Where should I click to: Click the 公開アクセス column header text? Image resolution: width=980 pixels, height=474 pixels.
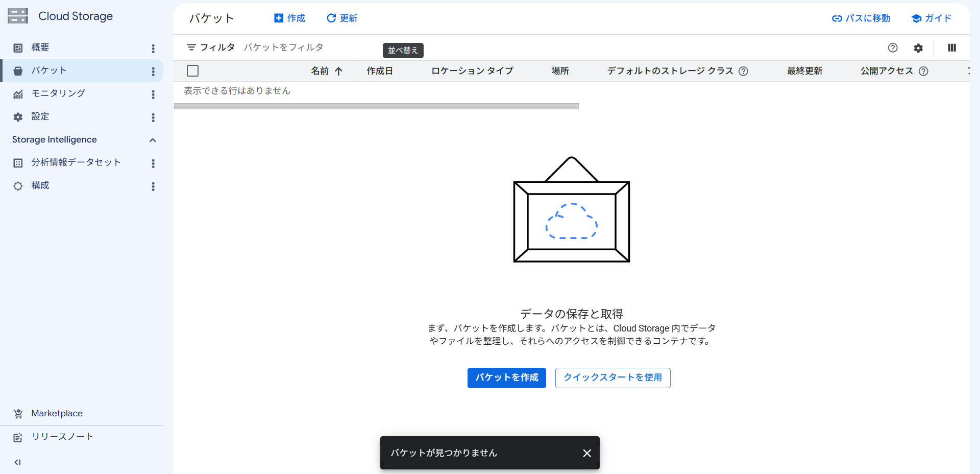coord(887,71)
